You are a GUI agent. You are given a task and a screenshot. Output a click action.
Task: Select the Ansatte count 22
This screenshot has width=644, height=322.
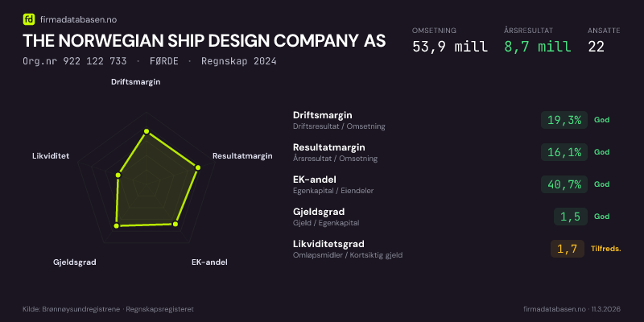(x=597, y=46)
